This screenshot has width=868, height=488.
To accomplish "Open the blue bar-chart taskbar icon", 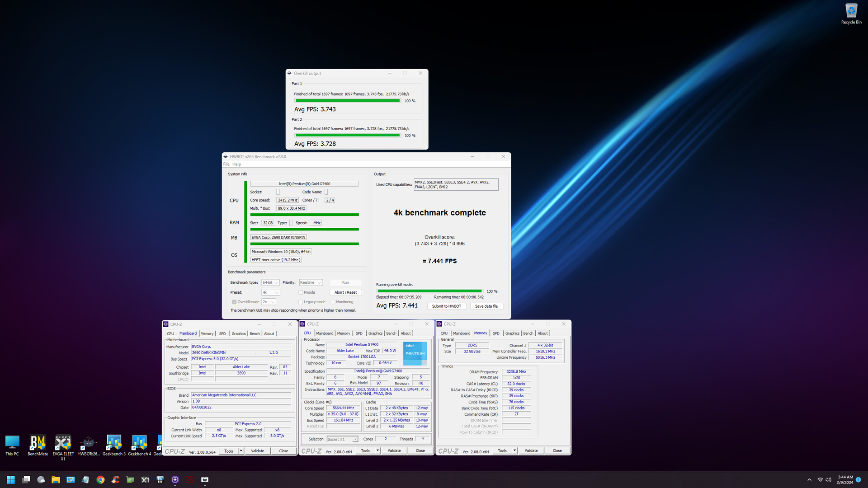I will (160, 479).
